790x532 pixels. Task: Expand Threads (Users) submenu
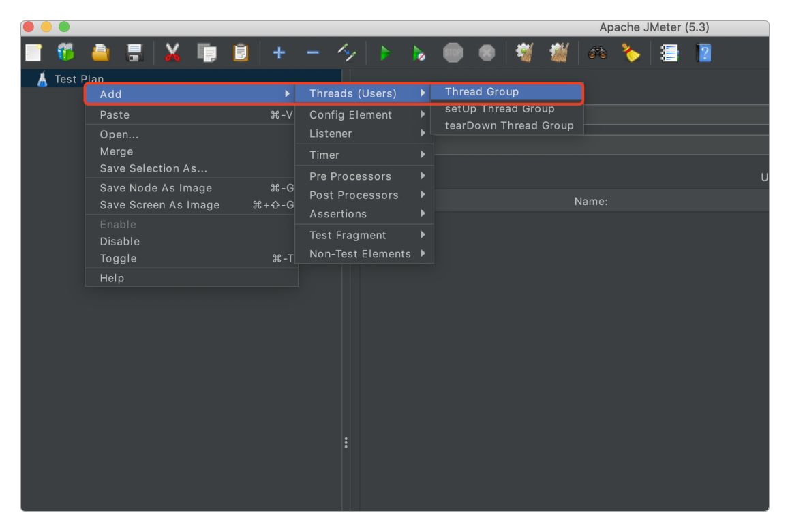coord(363,93)
